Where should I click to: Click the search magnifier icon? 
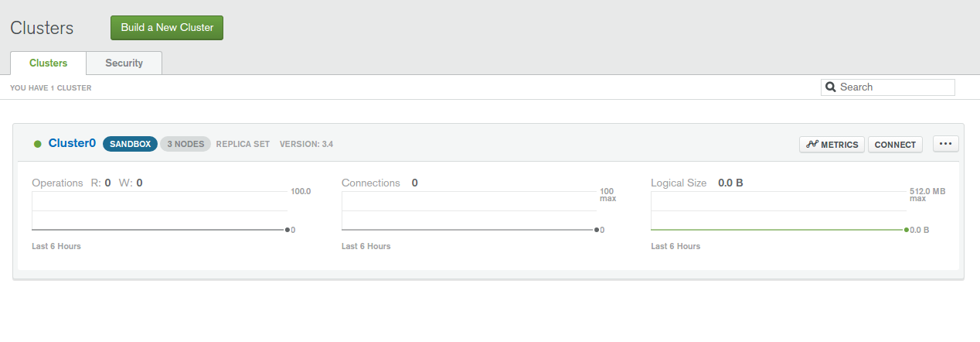coord(831,87)
